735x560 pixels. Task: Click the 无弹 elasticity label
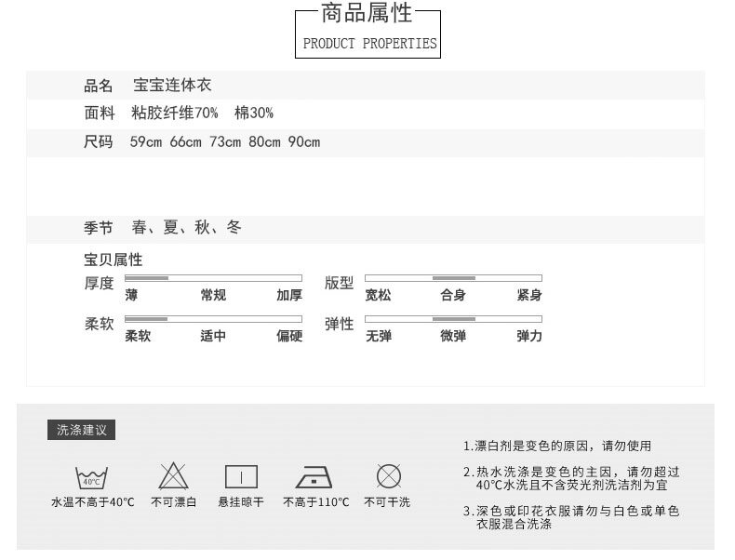pyautogui.click(x=379, y=336)
